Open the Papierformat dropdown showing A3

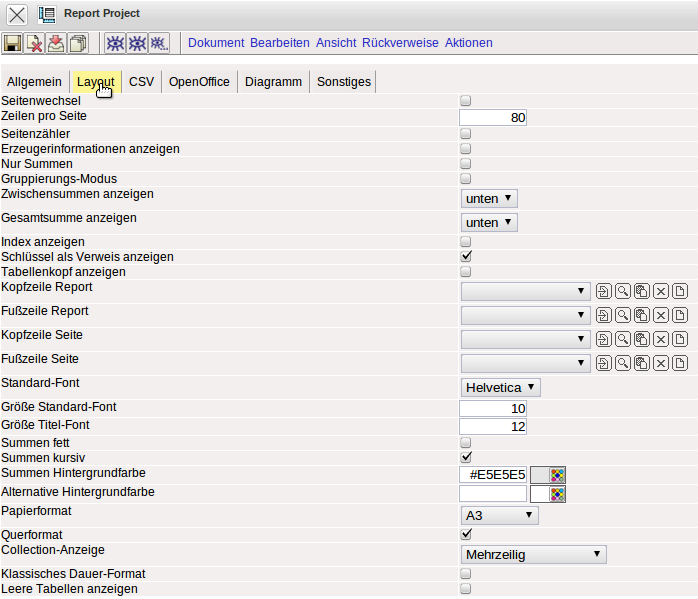(499, 515)
